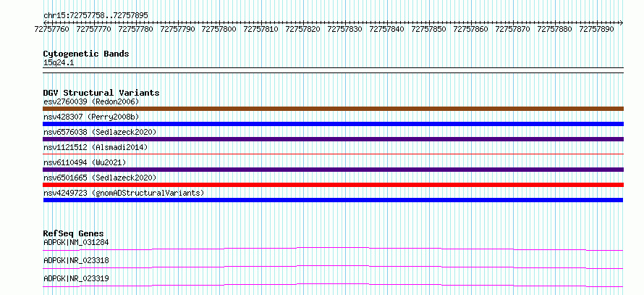Viewport: 644px width, 295px height.
Task: Click ruler coordinate 72757860
Action: click(470, 29)
